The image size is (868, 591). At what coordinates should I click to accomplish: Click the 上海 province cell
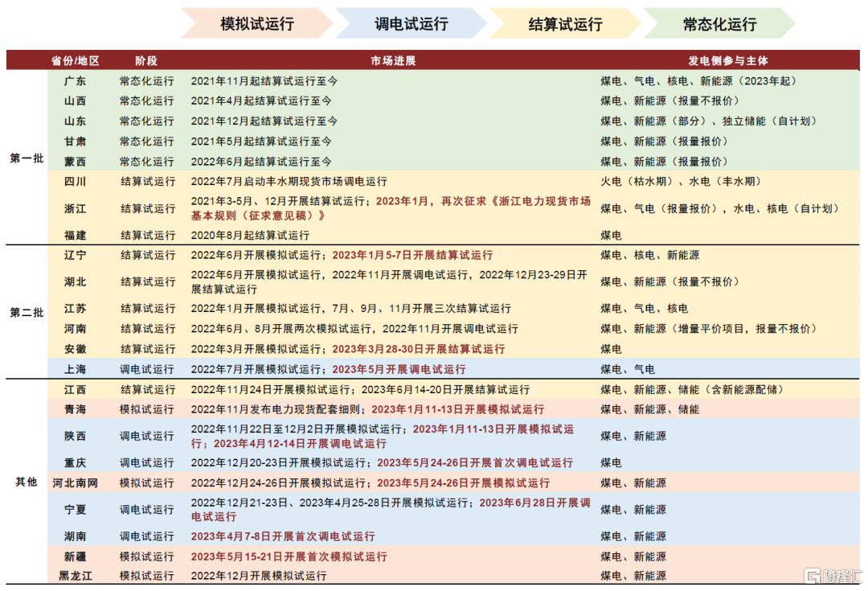[76, 369]
